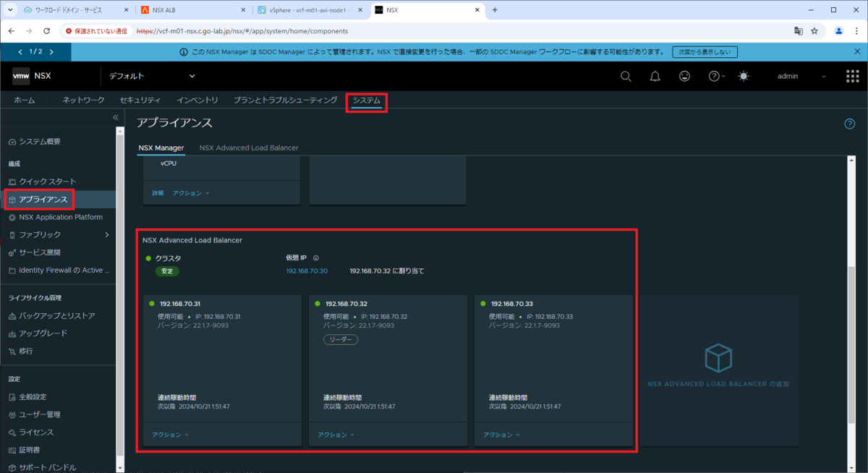Open notifications via the bell icon
Screen dimensions: 868x473
[655, 75]
